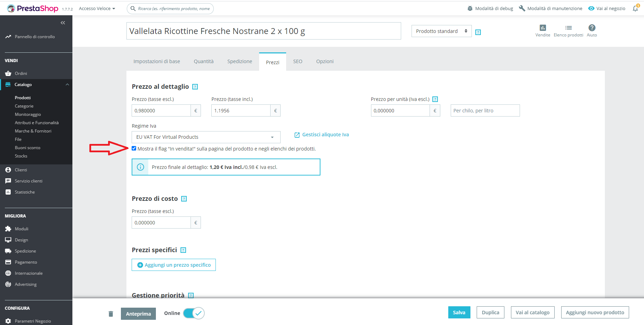
Task: Collapse the sidebar with double chevron icon
Action: coord(63,23)
